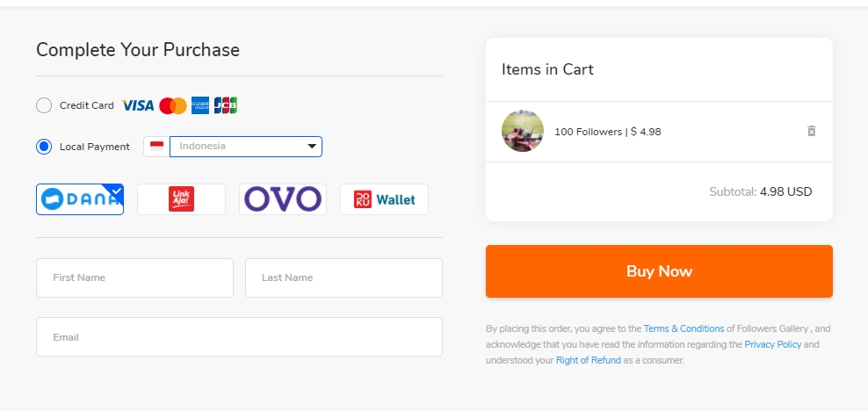The image size is (868, 411).
Task: Remove item with the trash icon
Action: pos(811,131)
